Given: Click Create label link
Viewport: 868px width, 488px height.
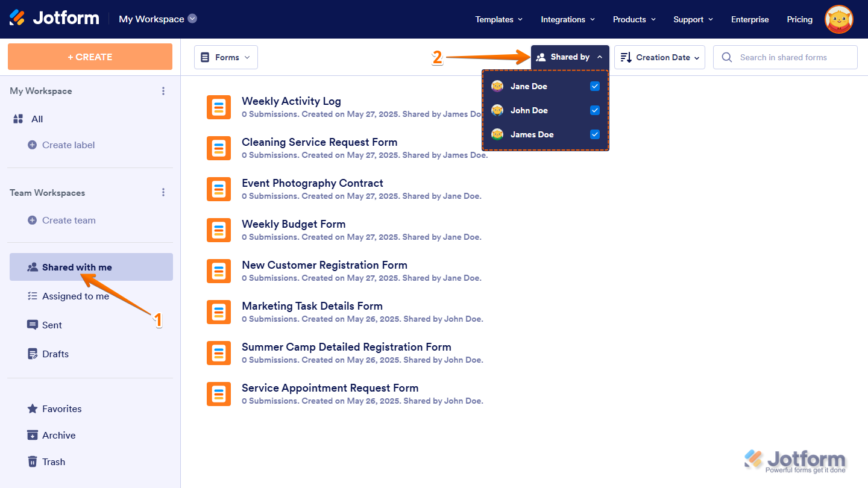Looking at the screenshot, I should (x=68, y=145).
